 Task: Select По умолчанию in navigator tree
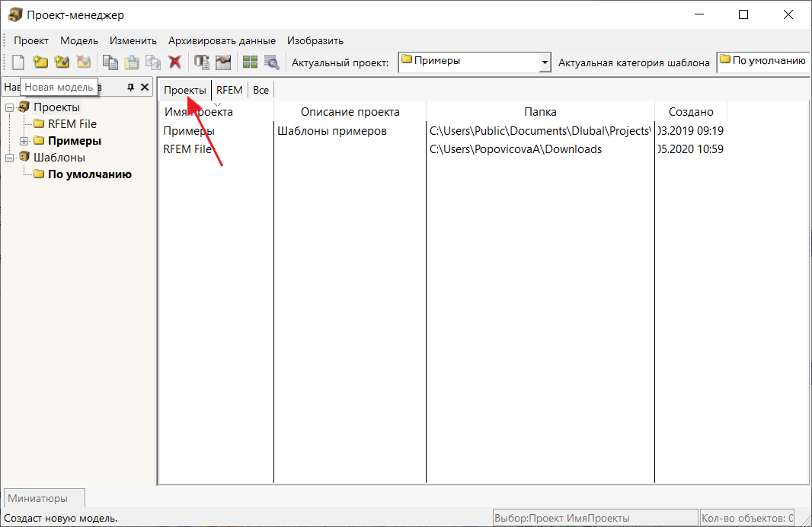click(90, 174)
